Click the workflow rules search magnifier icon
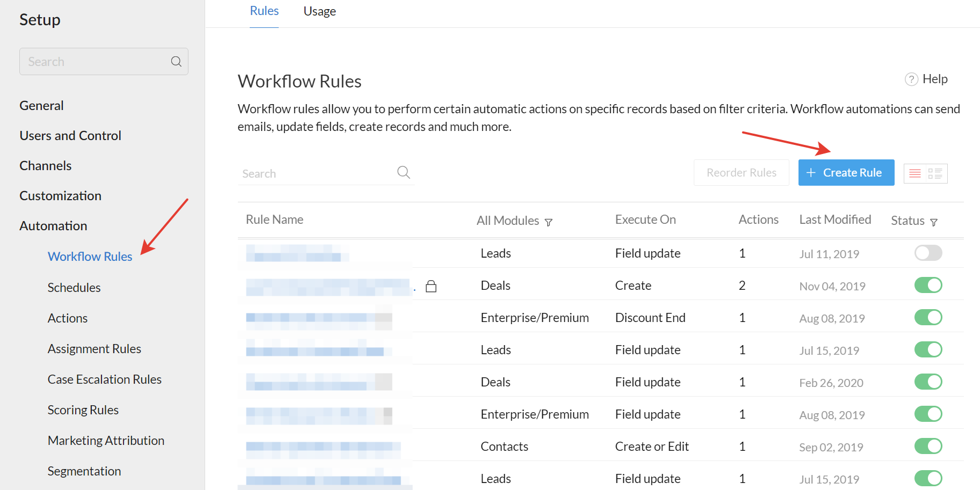 click(x=403, y=172)
